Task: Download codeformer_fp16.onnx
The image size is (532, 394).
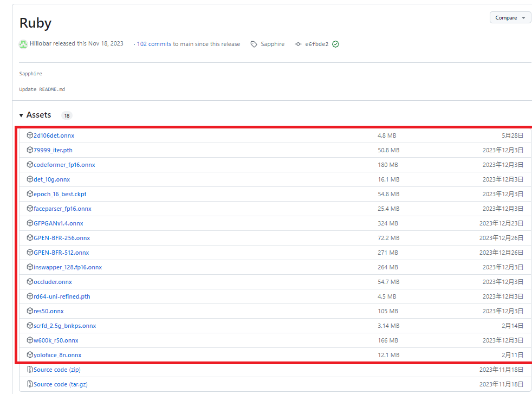Action: [x=64, y=165]
